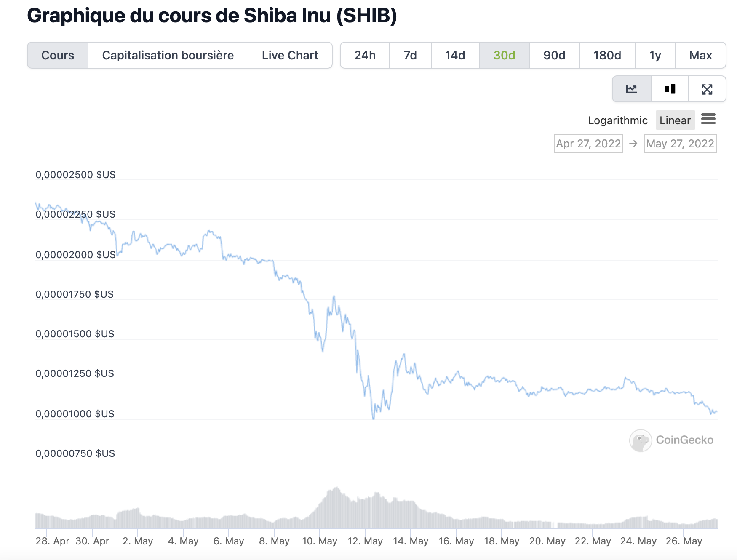Show the 1y price history
737x560 pixels.
tap(655, 55)
